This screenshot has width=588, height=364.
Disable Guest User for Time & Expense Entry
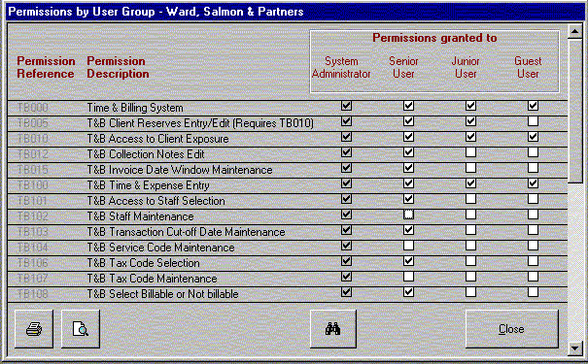[533, 183]
